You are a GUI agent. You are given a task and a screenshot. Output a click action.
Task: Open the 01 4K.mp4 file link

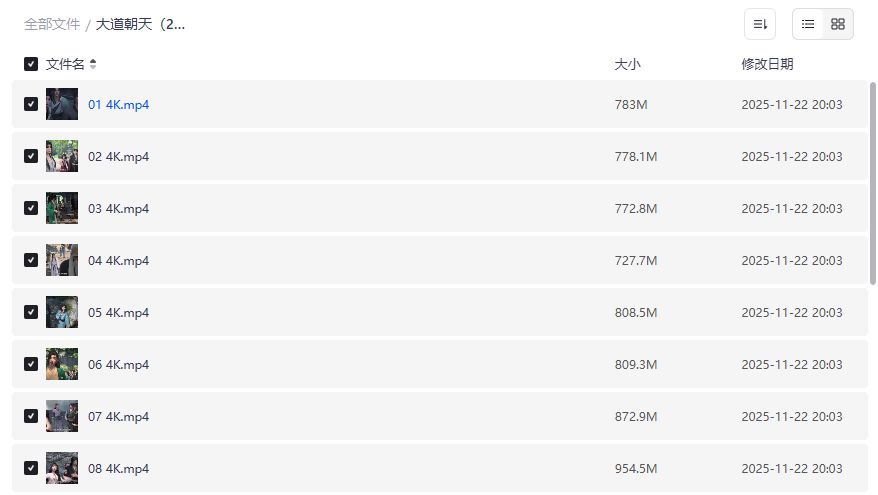[118, 104]
